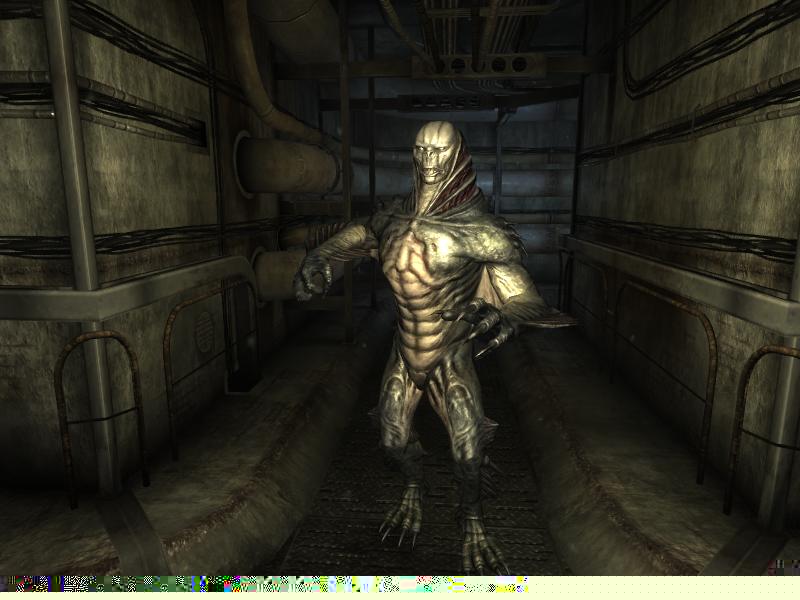Click the thick vertical support pipe

click(78, 200)
